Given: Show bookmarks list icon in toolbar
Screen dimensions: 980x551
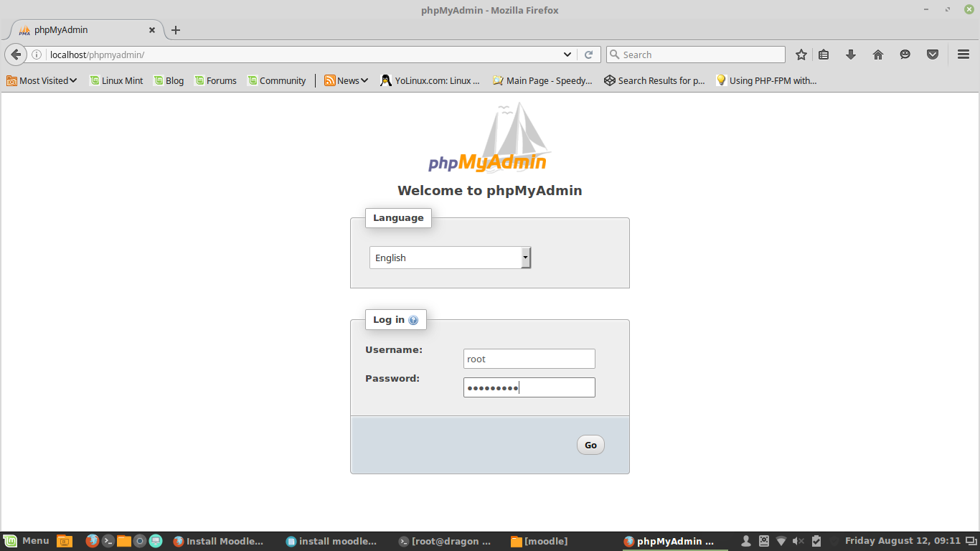Looking at the screenshot, I should click(x=824, y=55).
